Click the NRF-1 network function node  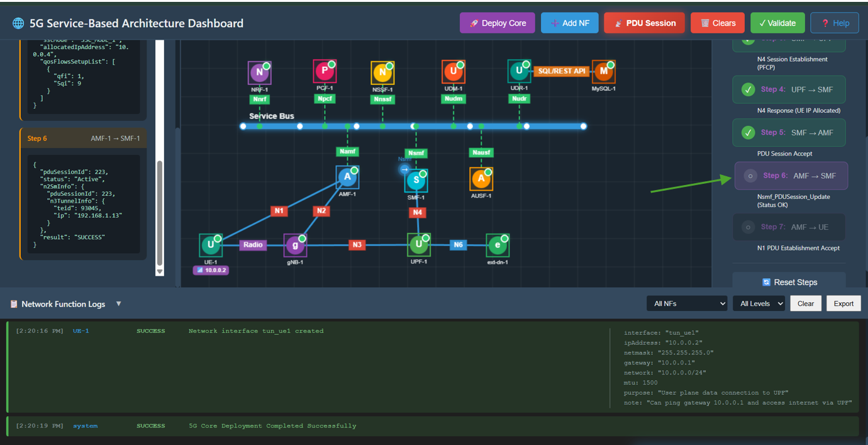[259, 73]
